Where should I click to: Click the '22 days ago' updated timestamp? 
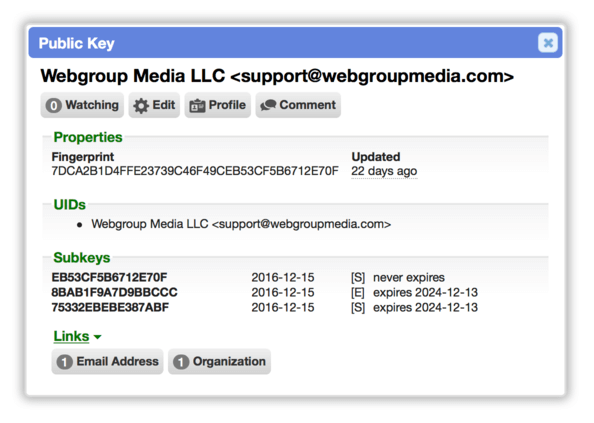tap(384, 171)
